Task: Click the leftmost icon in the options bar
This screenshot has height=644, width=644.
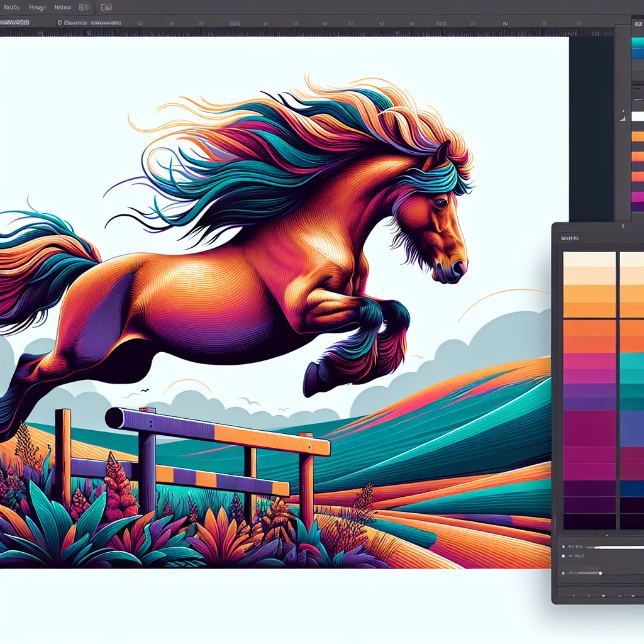Action: (x=60, y=22)
